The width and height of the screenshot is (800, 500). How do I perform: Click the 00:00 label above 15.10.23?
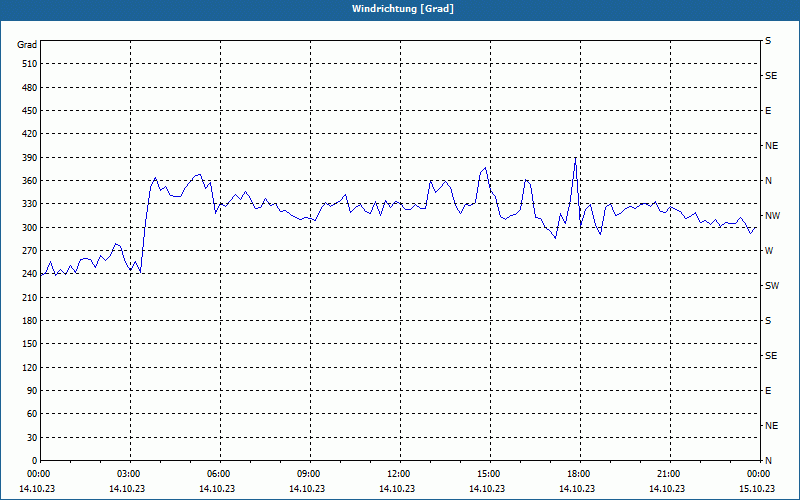(758, 474)
